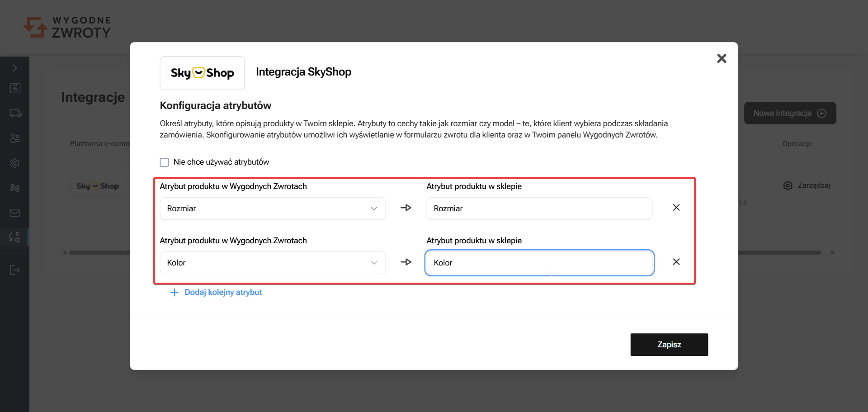Viewport: 868px width, 412px height.
Task: Click the Kolor shop attribute input field
Action: pos(539,263)
